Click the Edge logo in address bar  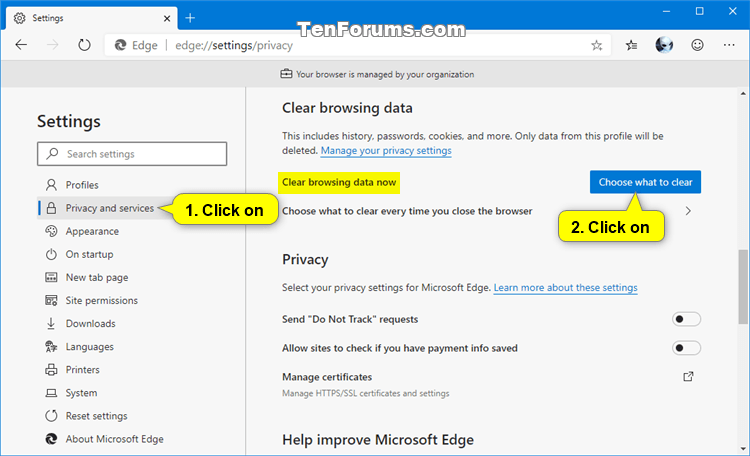pyautogui.click(x=120, y=45)
